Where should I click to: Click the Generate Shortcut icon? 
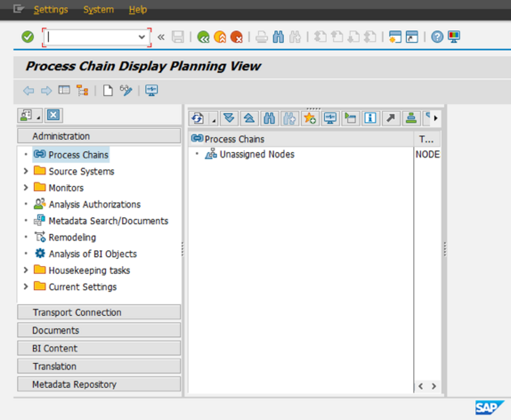412,37
